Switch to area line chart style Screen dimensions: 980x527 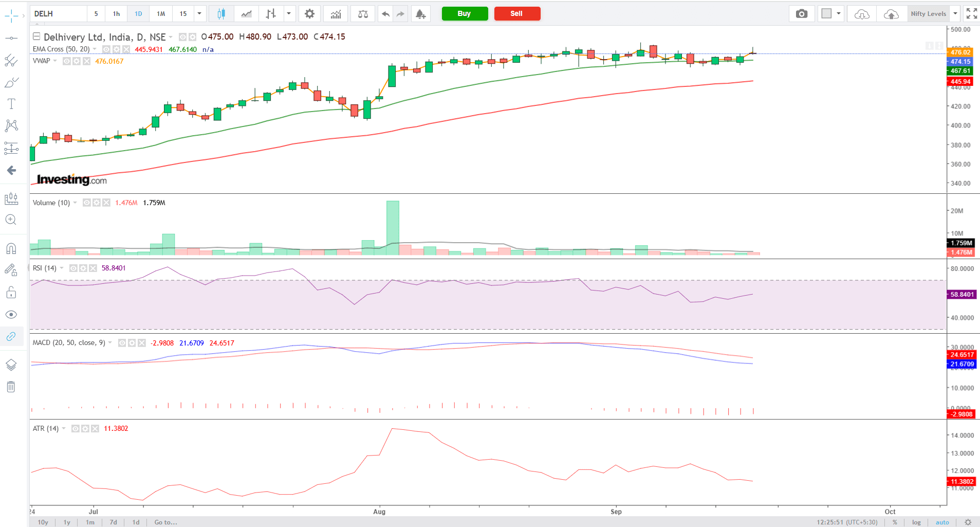pyautogui.click(x=246, y=14)
